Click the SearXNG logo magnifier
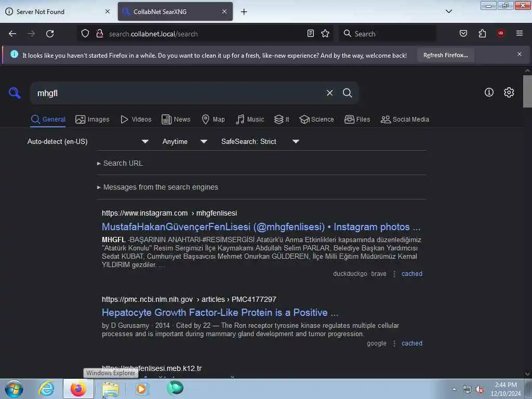The width and height of the screenshot is (532, 399). click(15, 92)
